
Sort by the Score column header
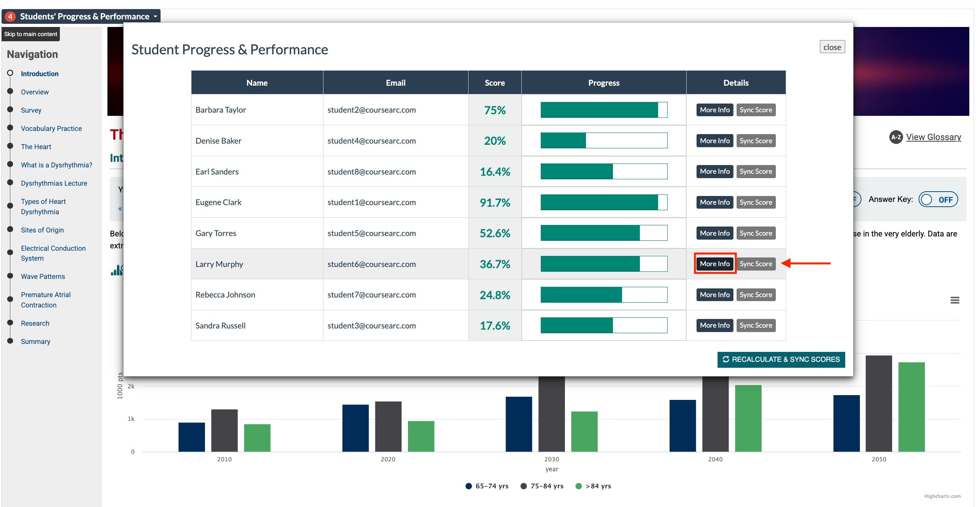tap(495, 83)
